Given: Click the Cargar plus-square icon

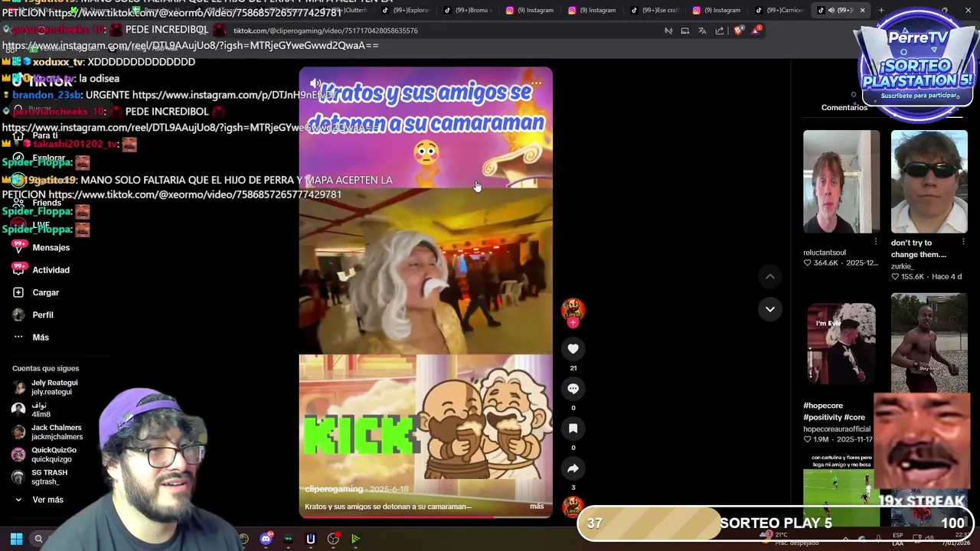Looking at the screenshot, I should (18, 292).
